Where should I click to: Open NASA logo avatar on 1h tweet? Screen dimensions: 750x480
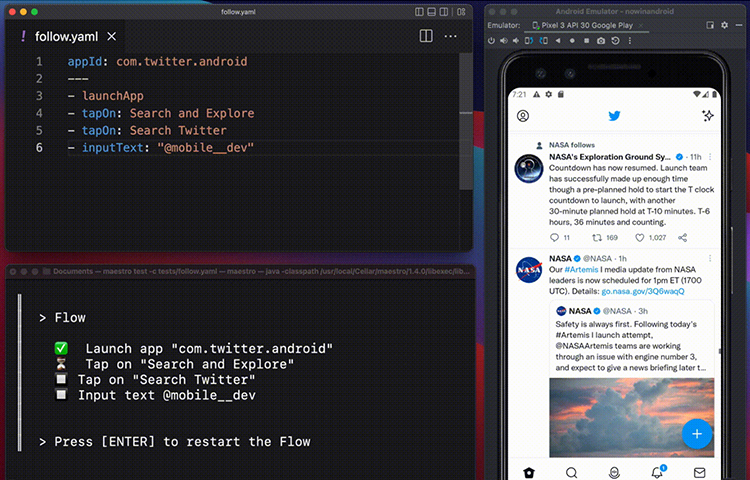[x=529, y=270]
